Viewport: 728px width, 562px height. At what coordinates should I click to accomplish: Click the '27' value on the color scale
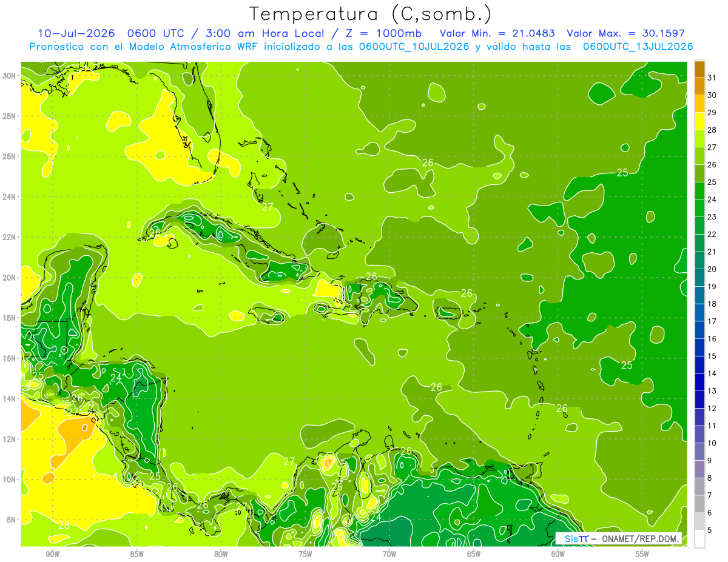[x=712, y=147]
